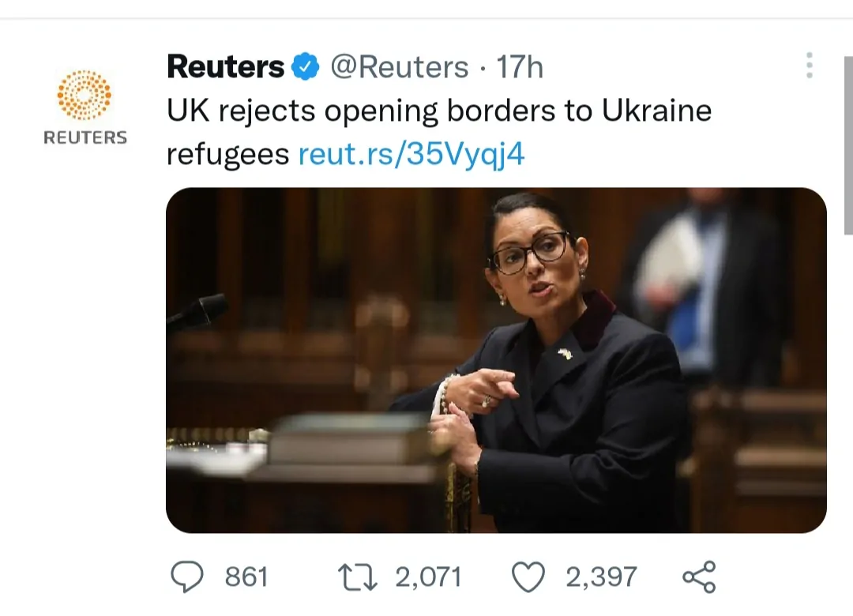Click the 861 reply count
This screenshot has width=853, height=616.
(x=246, y=577)
